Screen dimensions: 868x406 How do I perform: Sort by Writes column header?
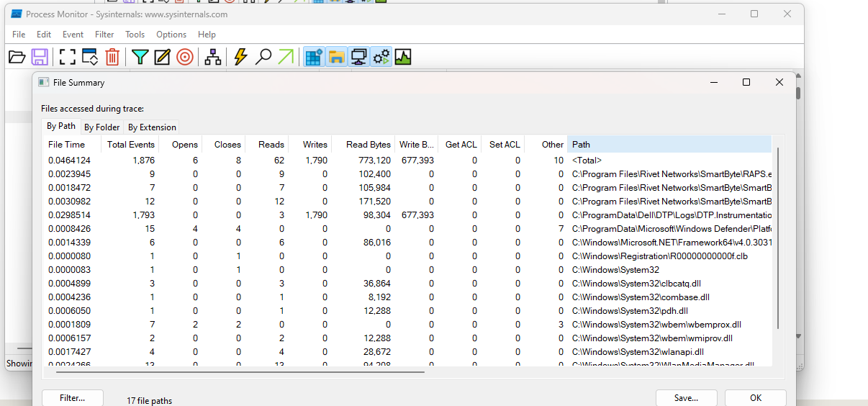click(x=310, y=145)
